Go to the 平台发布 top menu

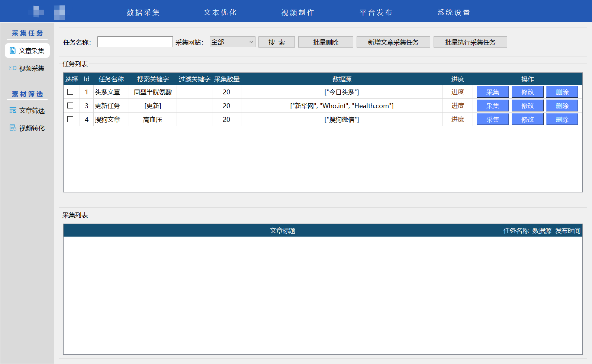376,12
